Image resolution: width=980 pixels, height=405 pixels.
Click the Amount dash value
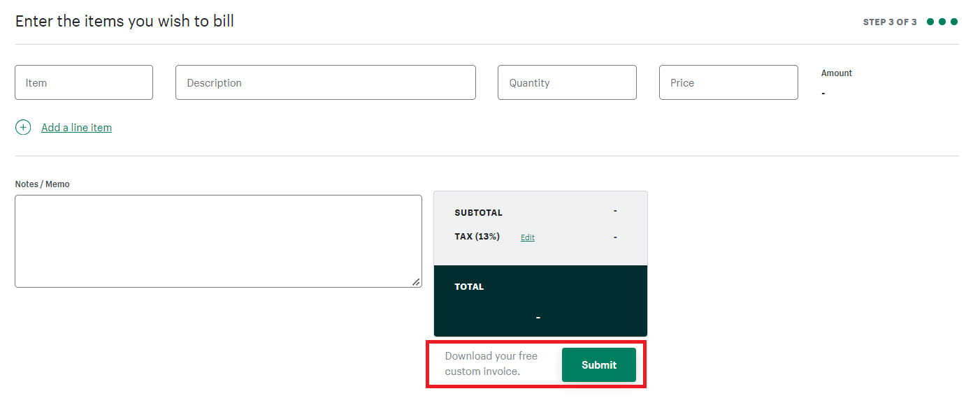pyautogui.click(x=823, y=92)
